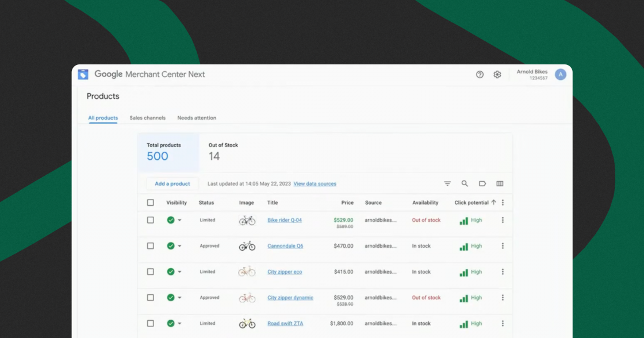Click the label tag icon

point(482,183)
